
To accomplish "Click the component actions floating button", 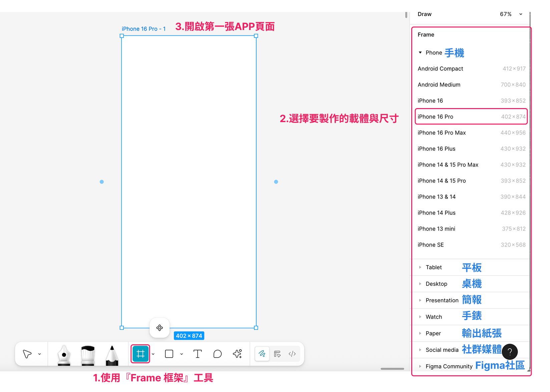I will 159,328.
